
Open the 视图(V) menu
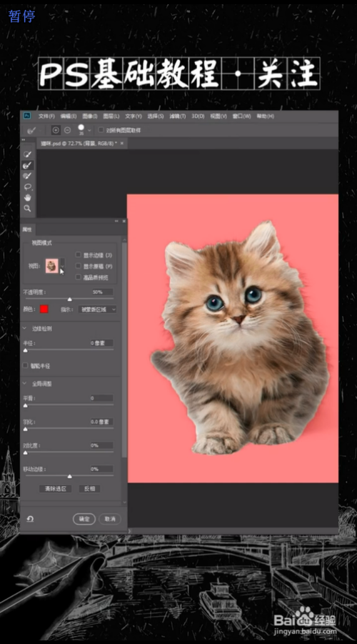click(x=218, y=117)
